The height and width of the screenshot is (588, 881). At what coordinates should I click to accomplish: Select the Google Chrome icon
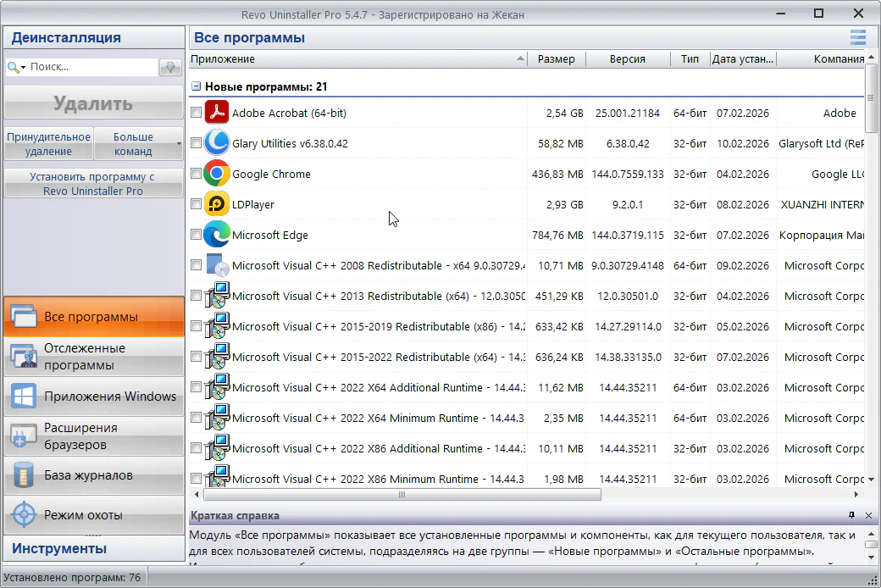click(x=217, y=174)
